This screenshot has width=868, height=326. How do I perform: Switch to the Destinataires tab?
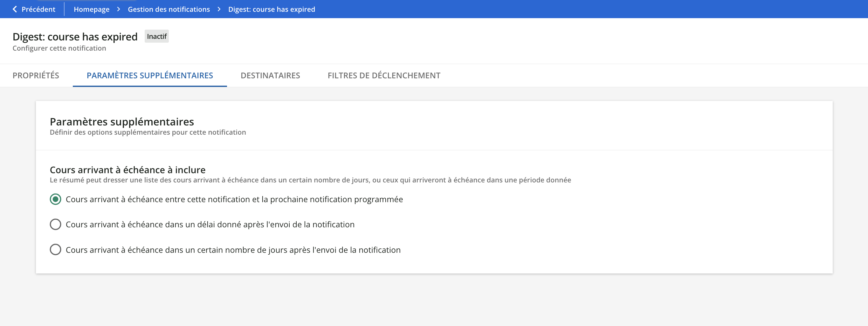(x=271, y=75)
